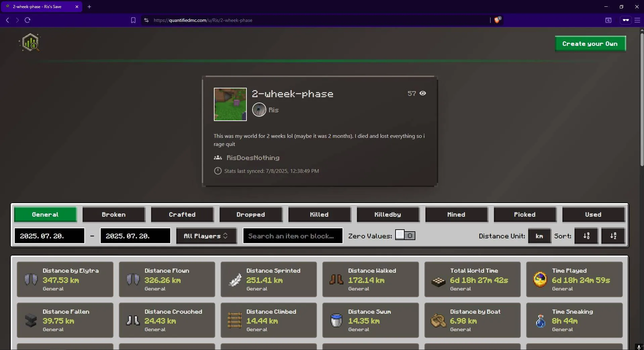
Task: Switch to the Killedby tab
Action: tap(388, 215)
